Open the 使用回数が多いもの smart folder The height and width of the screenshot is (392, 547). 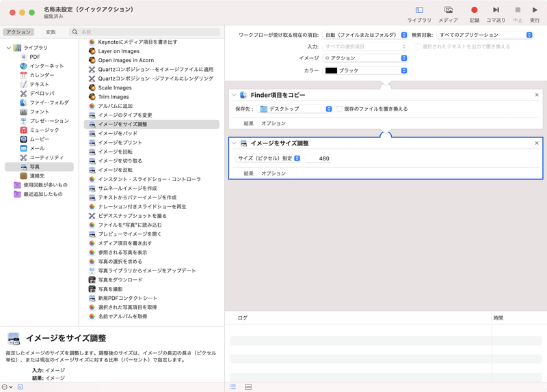click(41, 185)
